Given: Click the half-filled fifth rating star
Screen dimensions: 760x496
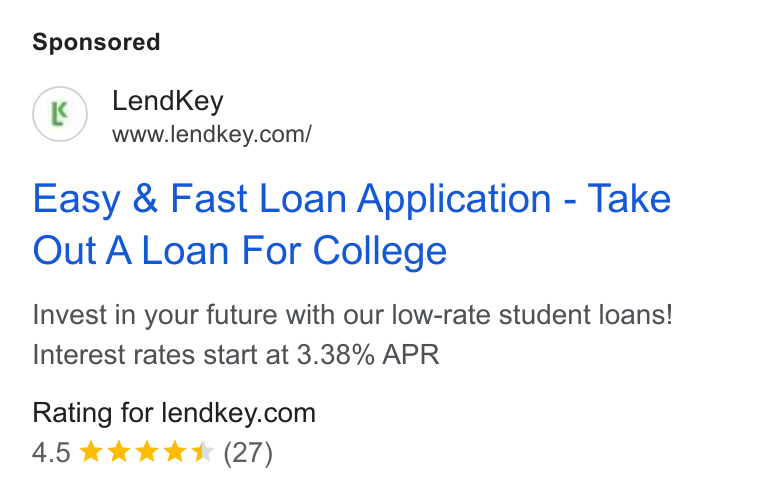Looking at the screenshot, I should tap(203, 452).
